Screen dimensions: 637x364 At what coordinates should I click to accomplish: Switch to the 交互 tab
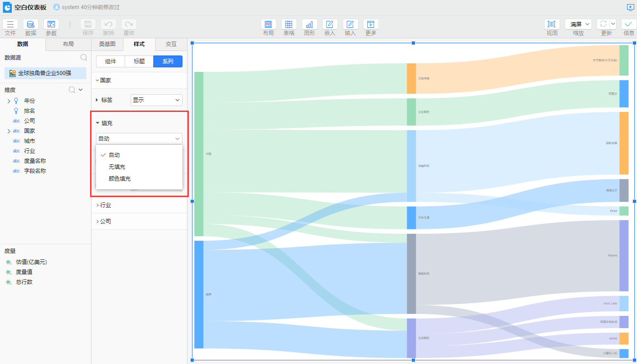(x=171, y=44)
